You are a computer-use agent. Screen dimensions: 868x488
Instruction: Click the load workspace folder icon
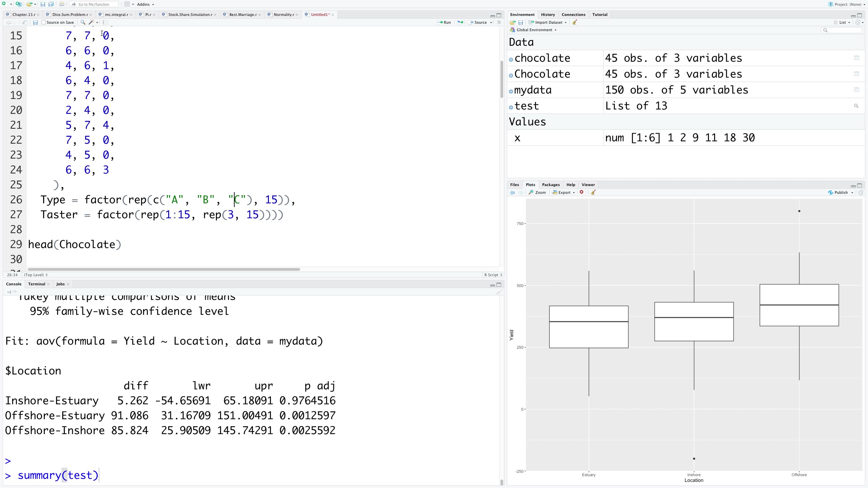[x=512, y=22]
